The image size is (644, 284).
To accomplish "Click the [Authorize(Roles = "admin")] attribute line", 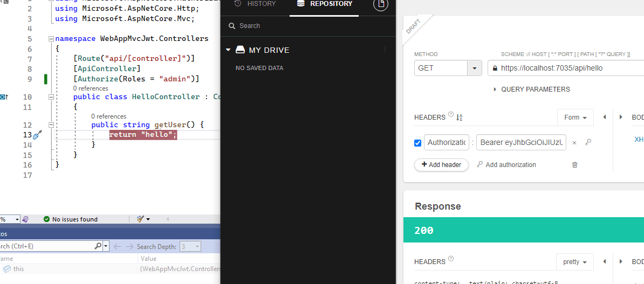I will (136, 78).
